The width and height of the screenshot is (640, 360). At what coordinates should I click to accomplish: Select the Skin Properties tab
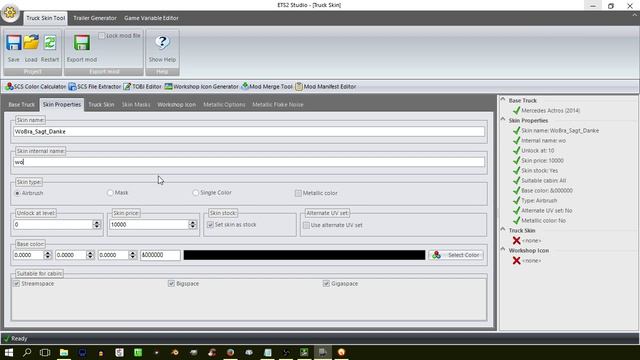(62, 104)
